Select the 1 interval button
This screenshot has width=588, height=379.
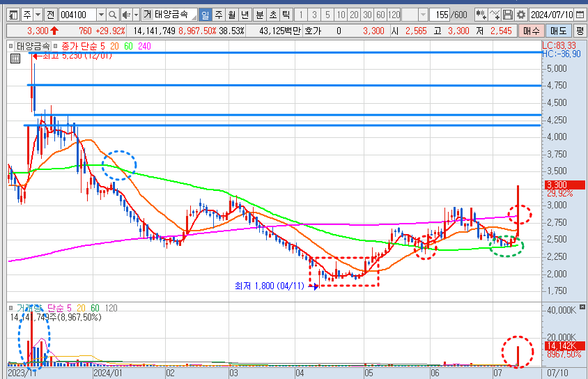pyautogui.click(x=301, y=15)
